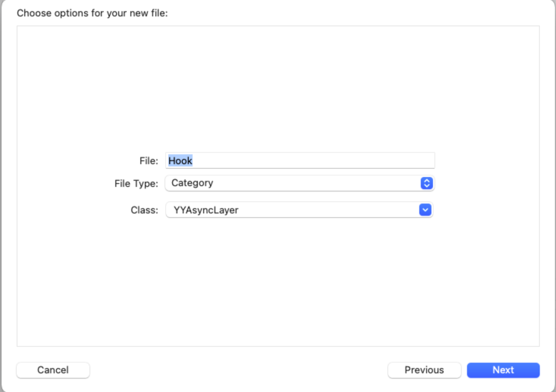Click blank area above the File field
Viewport: 556px width, 392px height.
click(278, 91)
